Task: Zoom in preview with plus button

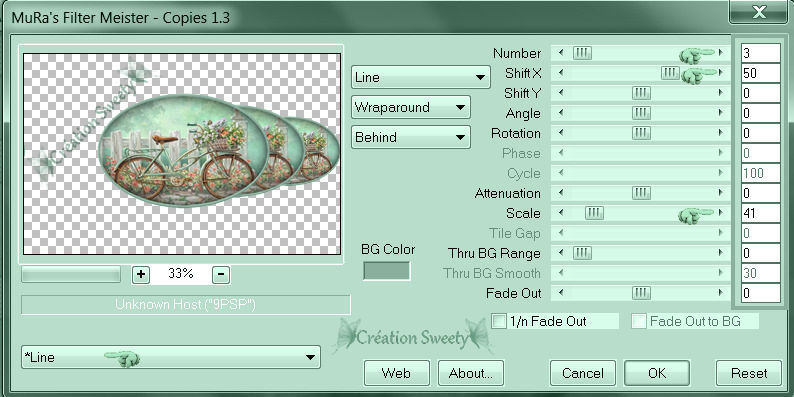Action: [x=141, y=274]
